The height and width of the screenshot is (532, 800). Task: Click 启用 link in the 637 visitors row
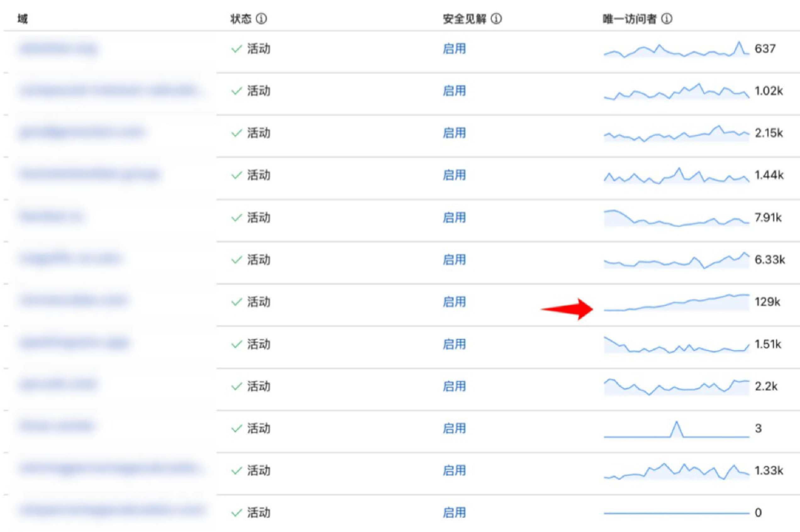coord(454,49)
